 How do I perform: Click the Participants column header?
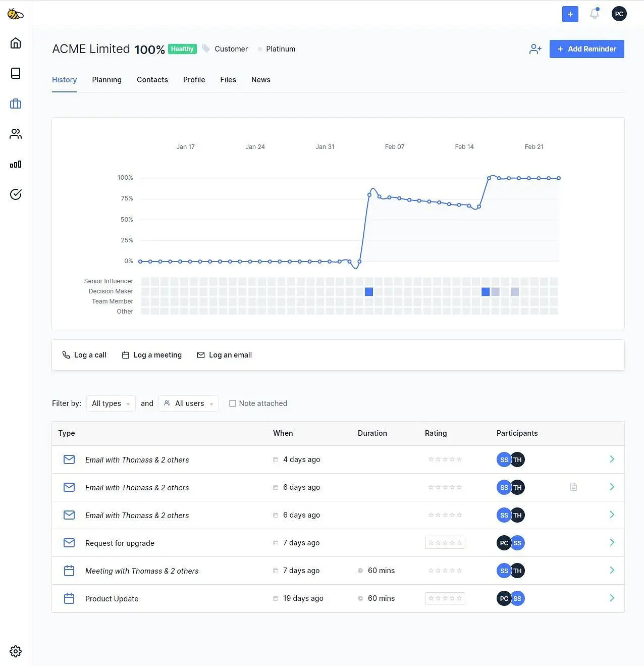pos(517,433)
